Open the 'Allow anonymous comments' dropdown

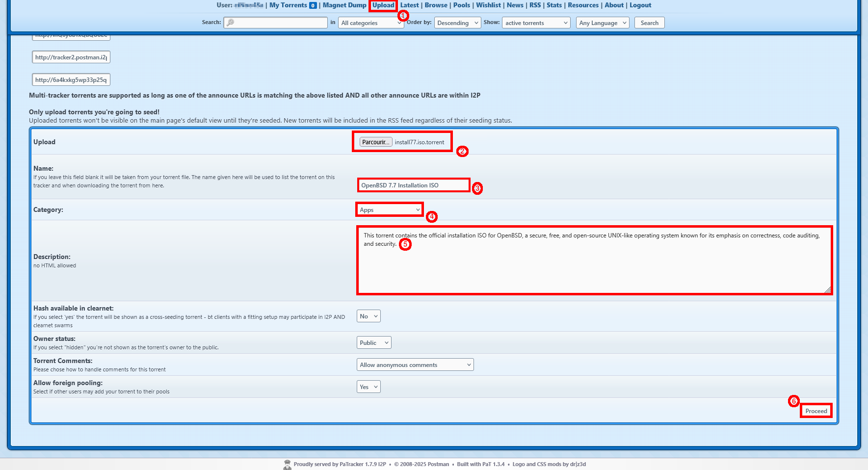(x=415, y=365)
